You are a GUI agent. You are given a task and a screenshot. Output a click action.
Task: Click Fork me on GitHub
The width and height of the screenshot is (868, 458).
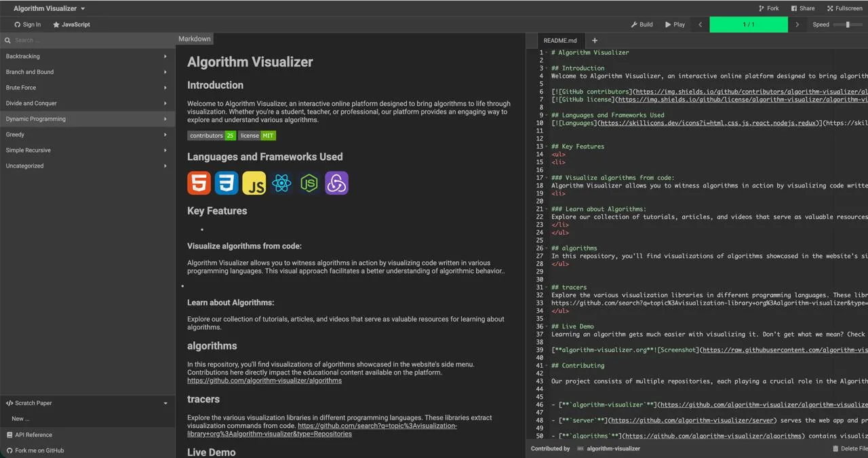point(87,451)
